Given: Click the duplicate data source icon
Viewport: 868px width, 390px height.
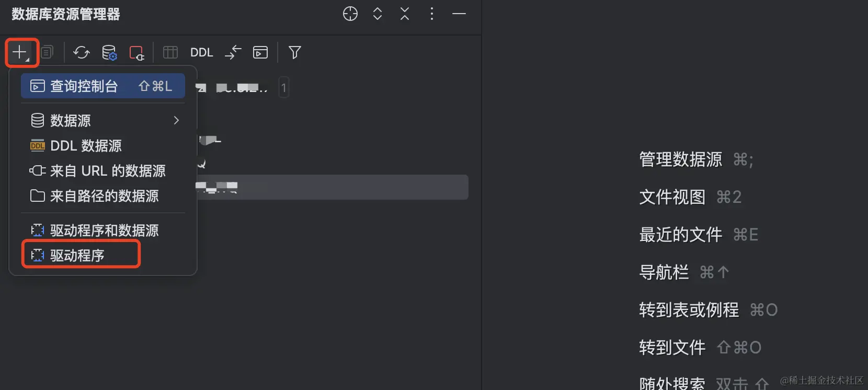Looking at the screenshot, I should click(x=47, y=52).
